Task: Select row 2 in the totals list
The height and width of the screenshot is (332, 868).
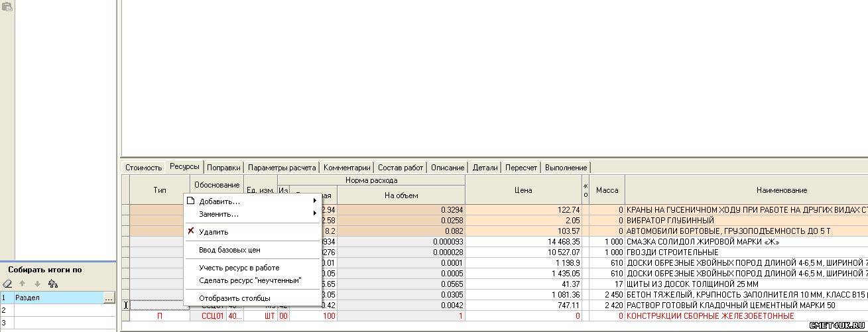Action: (58, 309)
